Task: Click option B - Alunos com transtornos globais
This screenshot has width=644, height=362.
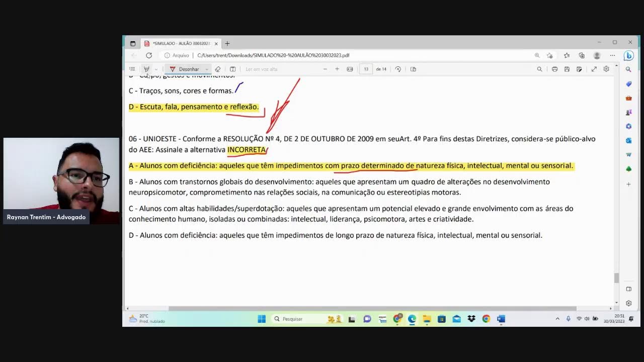Action: click(339, 187)
